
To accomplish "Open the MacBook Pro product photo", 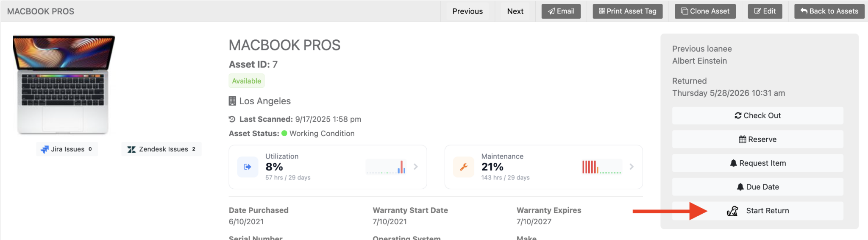I will [64, 85].
